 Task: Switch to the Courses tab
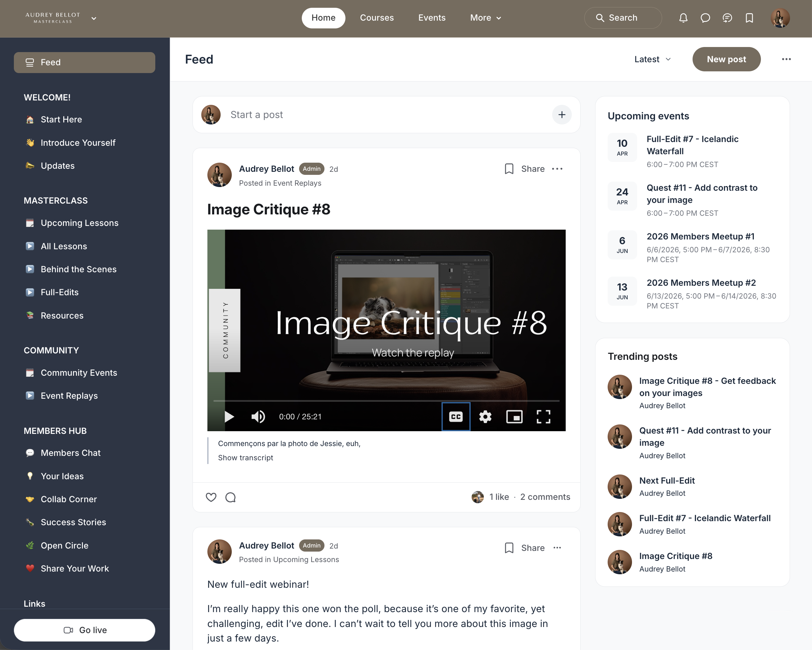(377, 18)
